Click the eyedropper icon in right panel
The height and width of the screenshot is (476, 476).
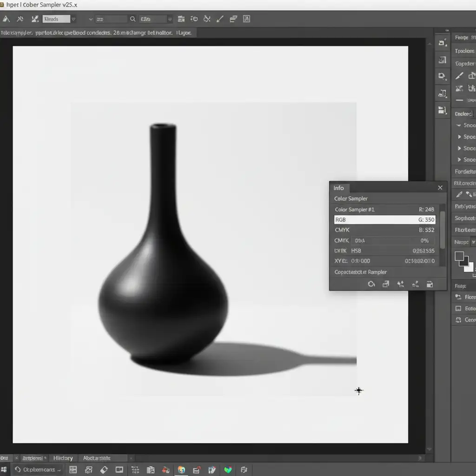[x=459, y=194]
